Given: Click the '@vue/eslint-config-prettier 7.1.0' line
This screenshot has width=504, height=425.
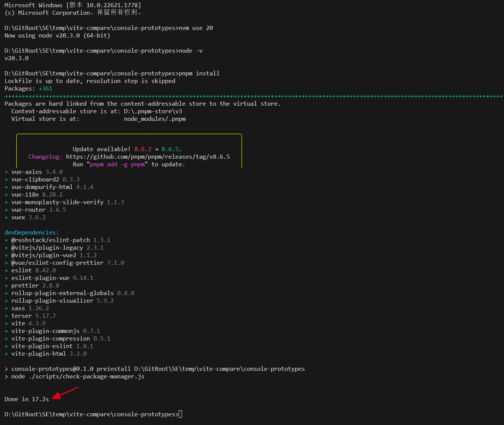Looking at the screenshot, I should [64, 263].
